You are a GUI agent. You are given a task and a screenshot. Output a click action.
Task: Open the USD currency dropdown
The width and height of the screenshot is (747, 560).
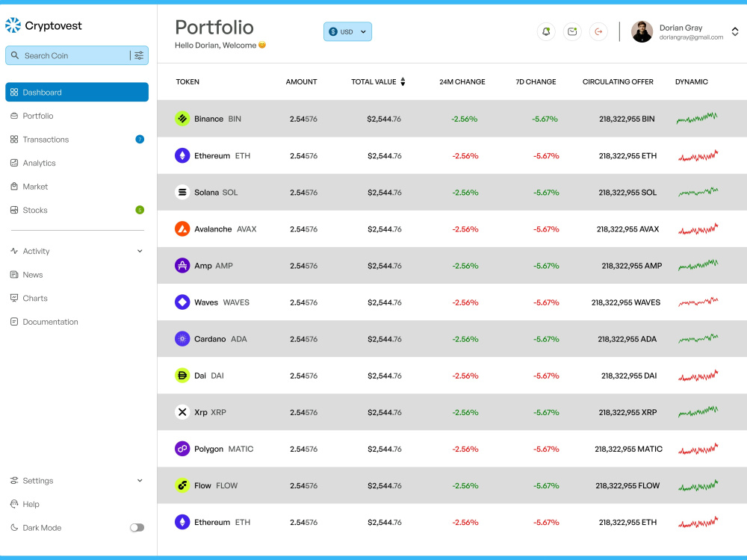(347, 32)
